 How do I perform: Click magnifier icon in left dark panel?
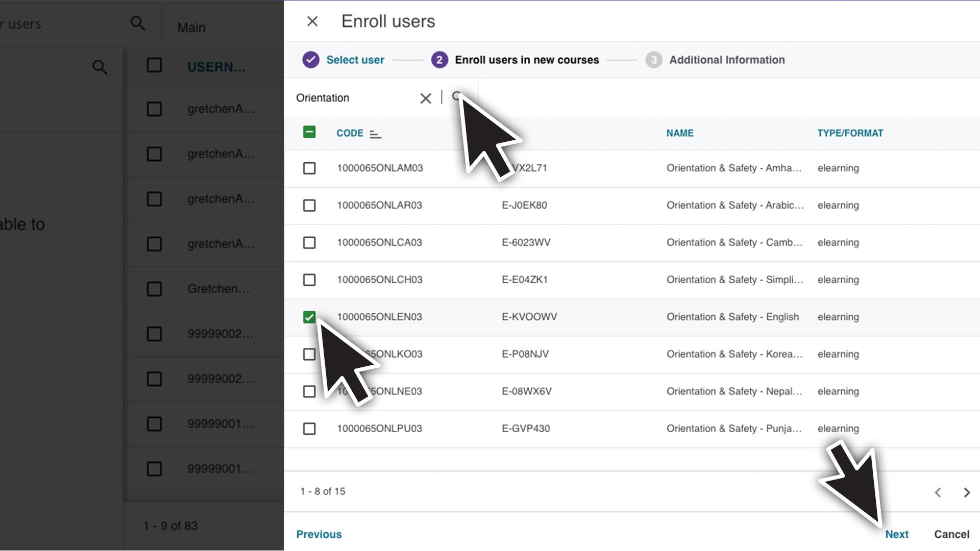tap(100, 67)
